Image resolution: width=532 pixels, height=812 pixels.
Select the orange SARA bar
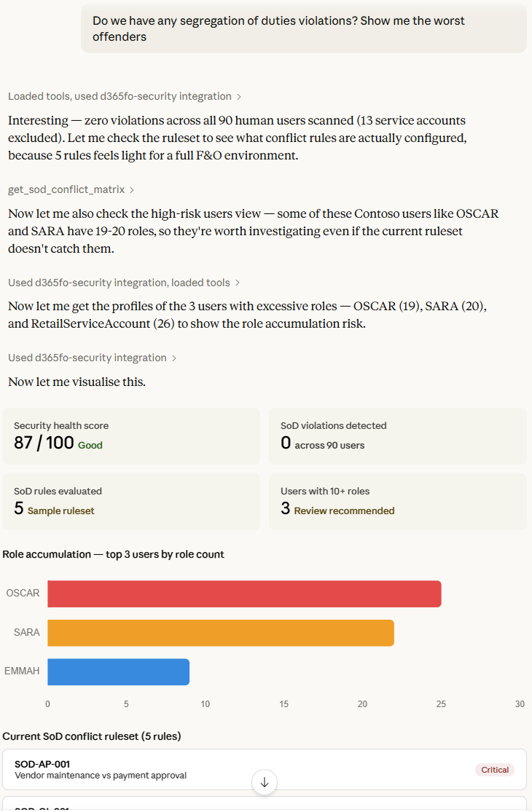point(220,633)
